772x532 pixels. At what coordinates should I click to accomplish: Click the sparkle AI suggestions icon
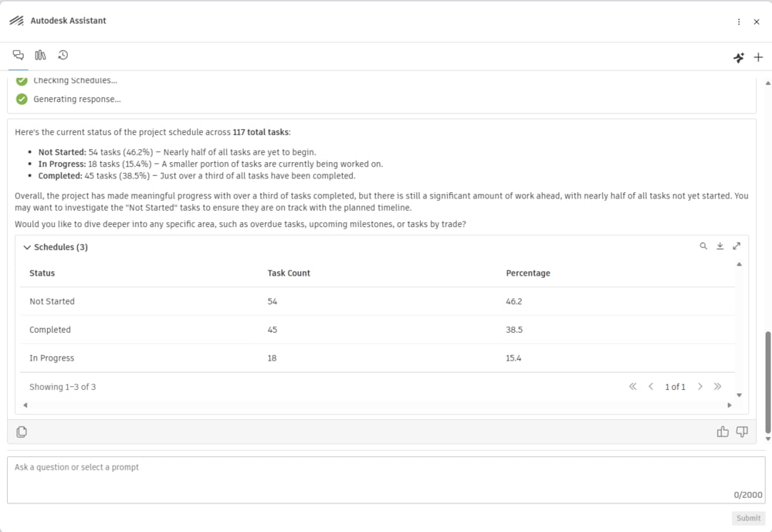click(739, 58)
